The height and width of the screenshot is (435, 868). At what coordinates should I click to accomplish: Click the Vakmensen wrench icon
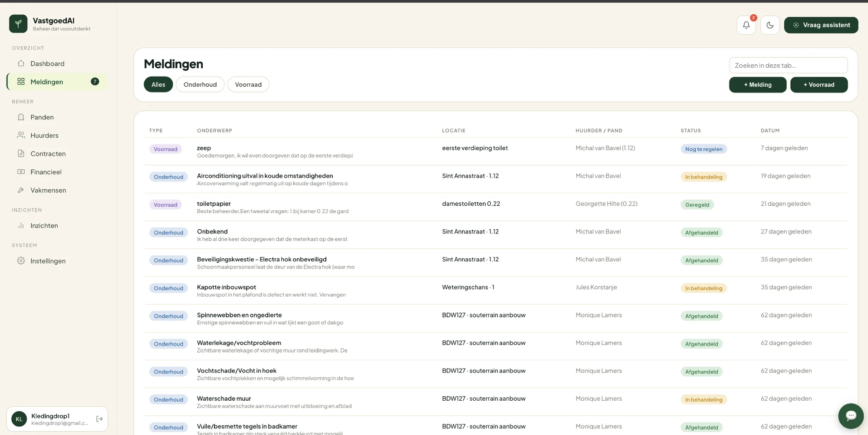(x=21, y=190)
